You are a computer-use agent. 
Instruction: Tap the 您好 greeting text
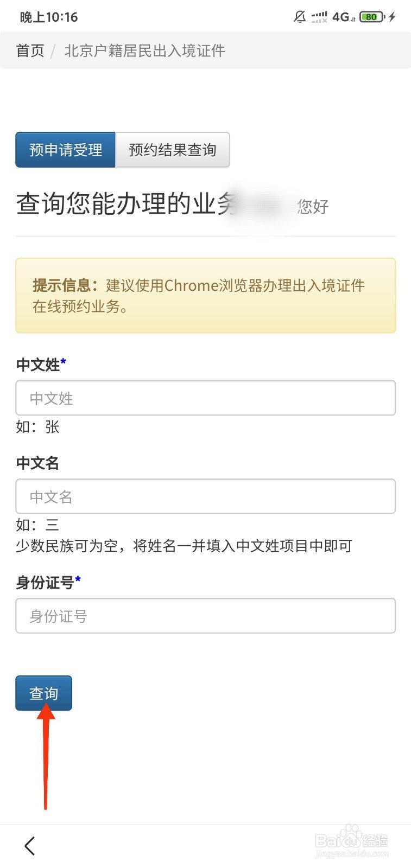(x=313, y=206)
